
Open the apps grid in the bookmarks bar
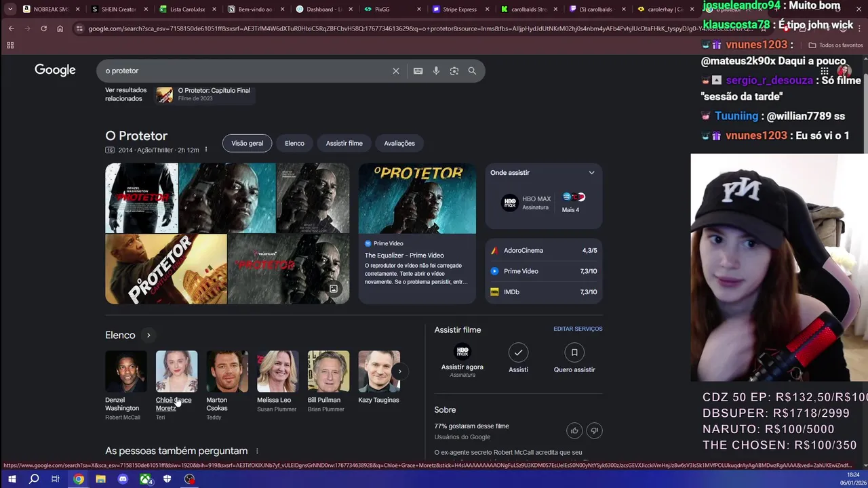click(x=10, y=45)
